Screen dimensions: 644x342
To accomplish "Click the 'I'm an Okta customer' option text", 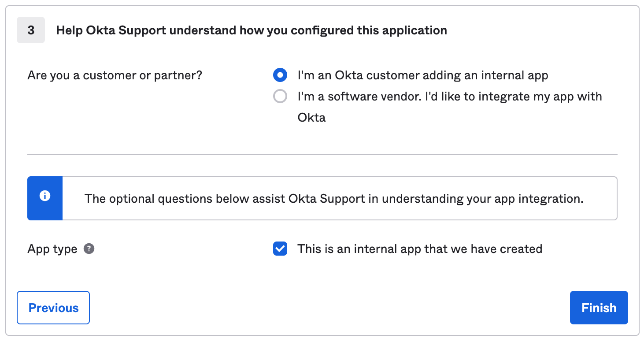I will [x=422, y=75].
